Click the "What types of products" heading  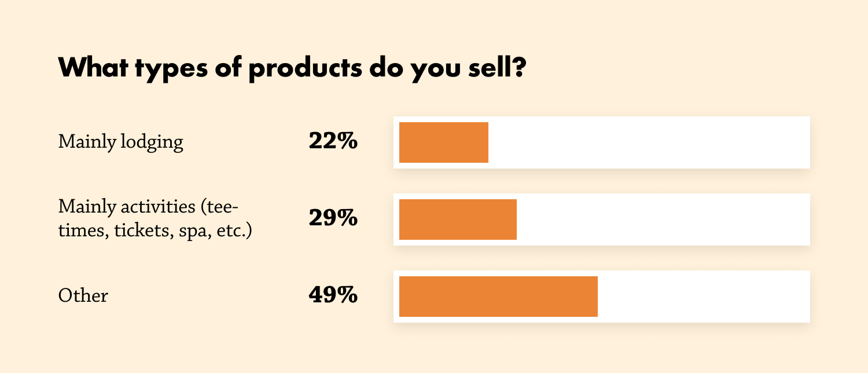click(x=291, y=68)
